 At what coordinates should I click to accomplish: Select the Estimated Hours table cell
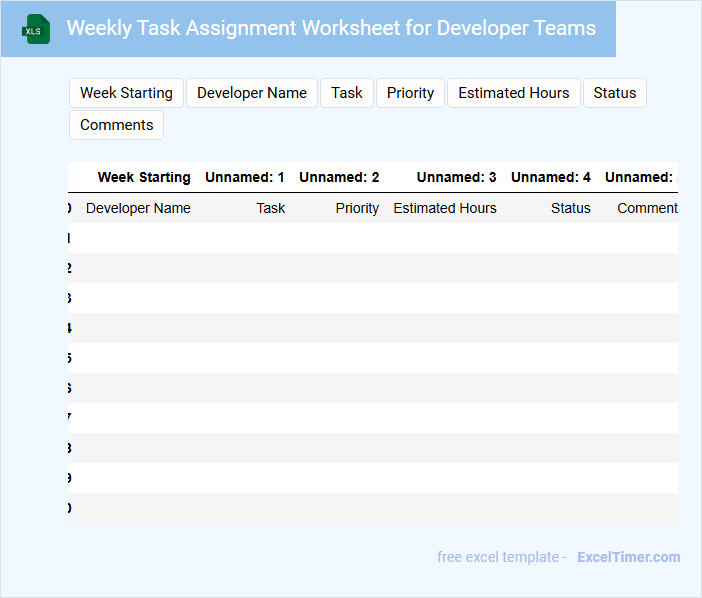(445, 208)
